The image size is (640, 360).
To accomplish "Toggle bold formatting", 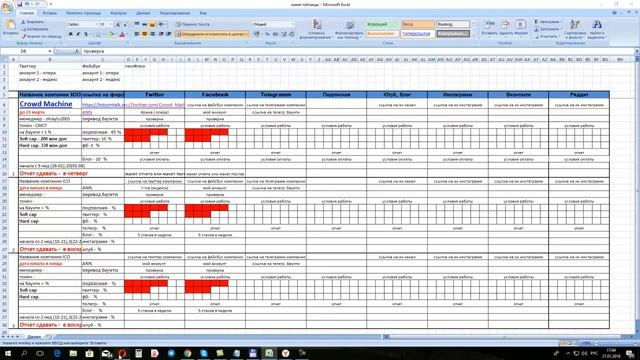I will click(x=71, y=35).
